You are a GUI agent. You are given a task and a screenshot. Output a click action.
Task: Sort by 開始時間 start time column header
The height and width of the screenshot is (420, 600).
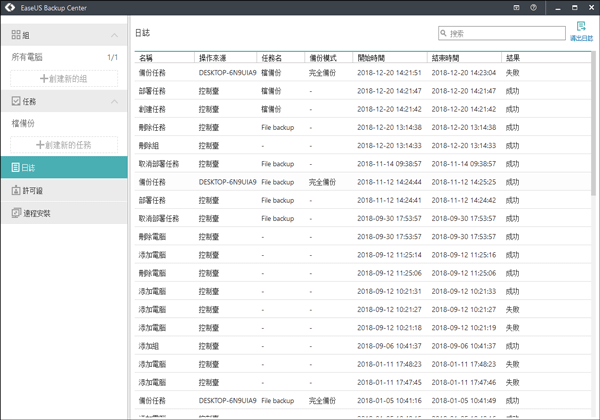point(371,58)
